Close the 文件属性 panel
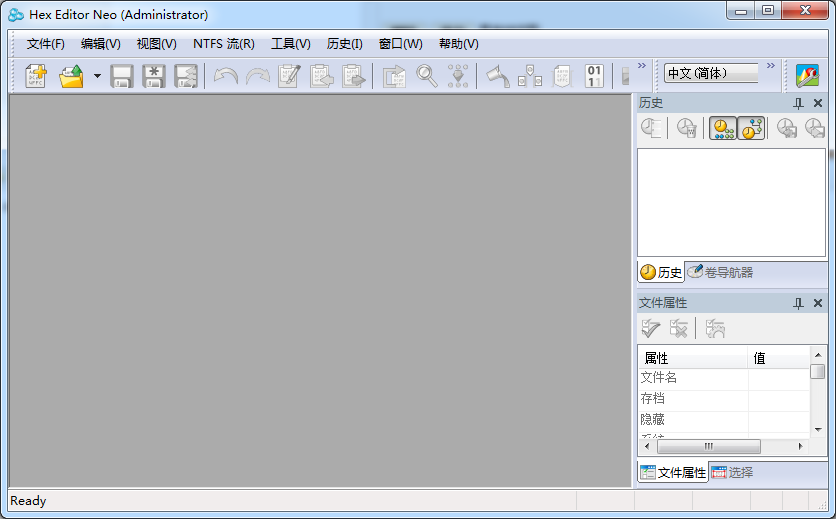Screen dimensions: 836x519 point(818,303)
